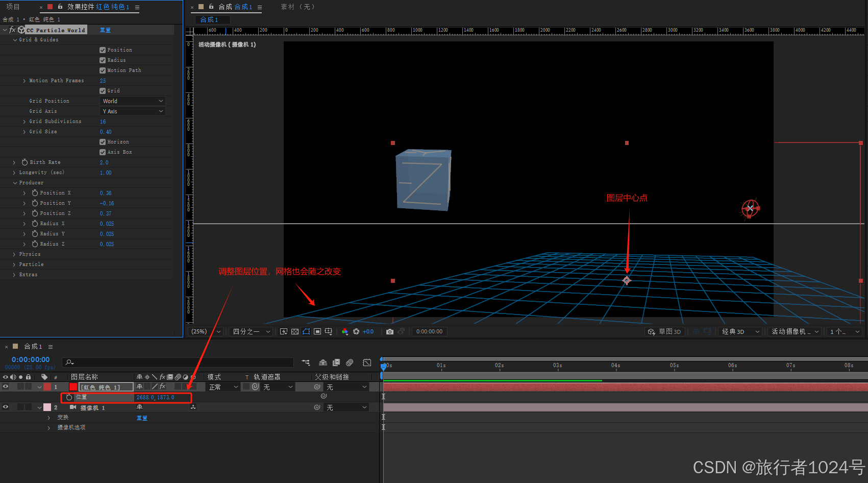The width and height of the screenshot is (868, 483).
Task: Uncheck the Position checkbox in Grid & Guides
Action: pyautogui.click(x=103, y=50)
